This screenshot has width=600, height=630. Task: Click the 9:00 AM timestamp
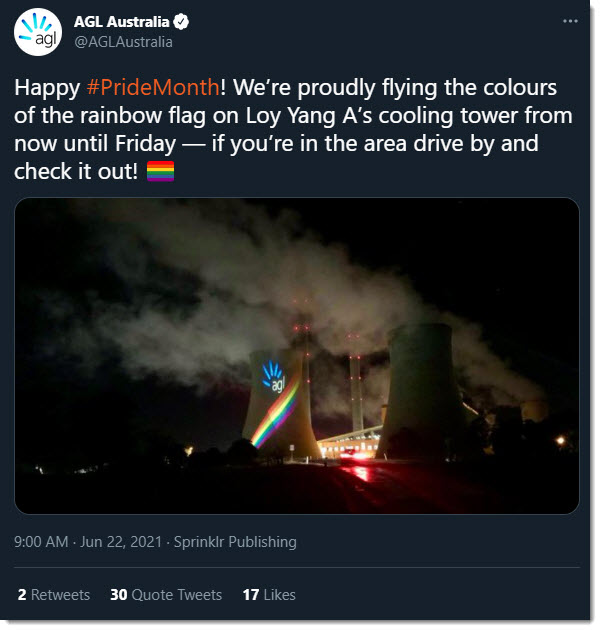tap(41, 542)
